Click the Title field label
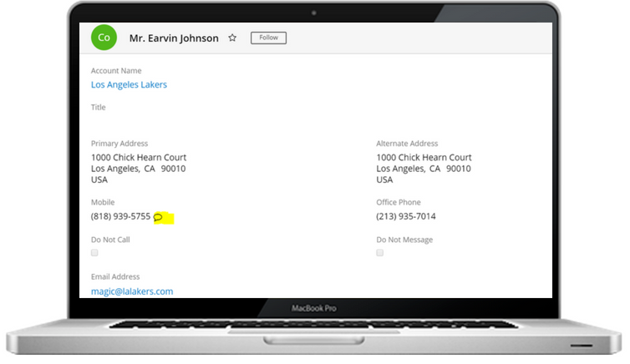630x364 pixels. (x=98, y=107)
